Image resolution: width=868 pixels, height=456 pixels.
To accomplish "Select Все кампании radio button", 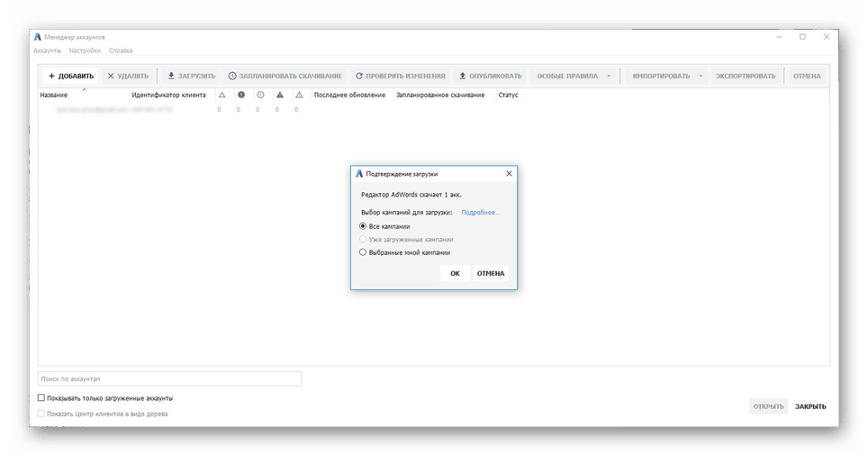I will (x=363, y=226).
